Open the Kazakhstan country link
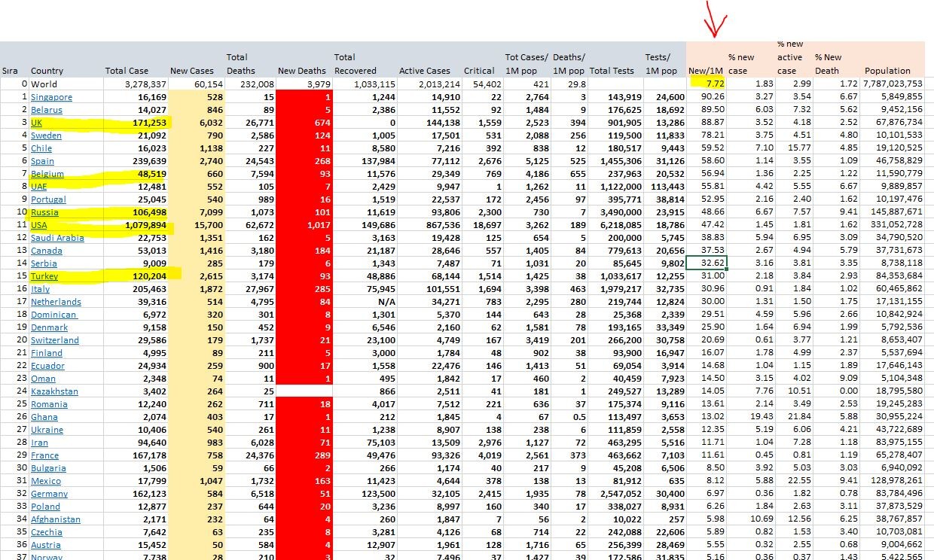934x560 pixels. coord(55,391)
